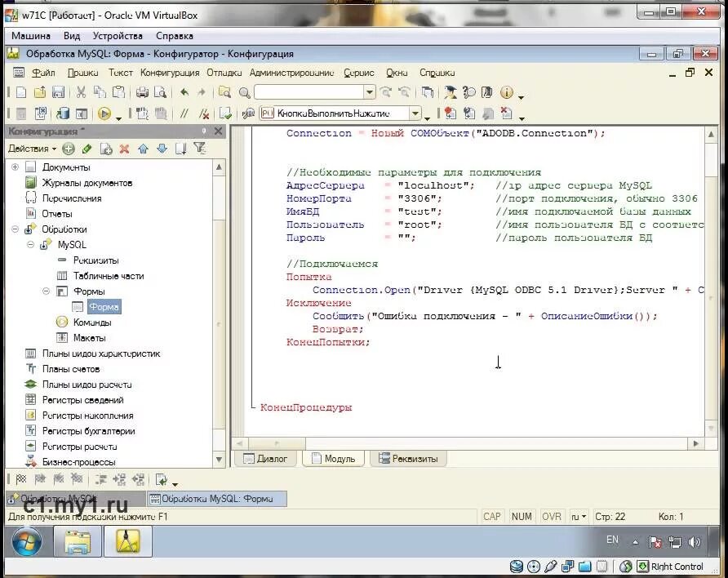
Task: Open the Файл menu
Action: pos(43,73)
